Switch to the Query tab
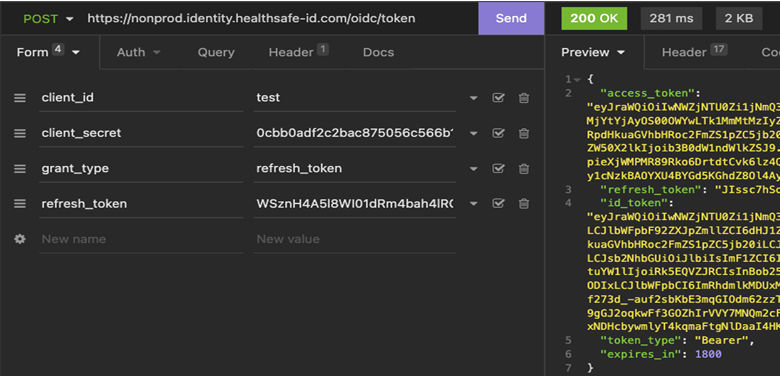 tap(216, 52)
